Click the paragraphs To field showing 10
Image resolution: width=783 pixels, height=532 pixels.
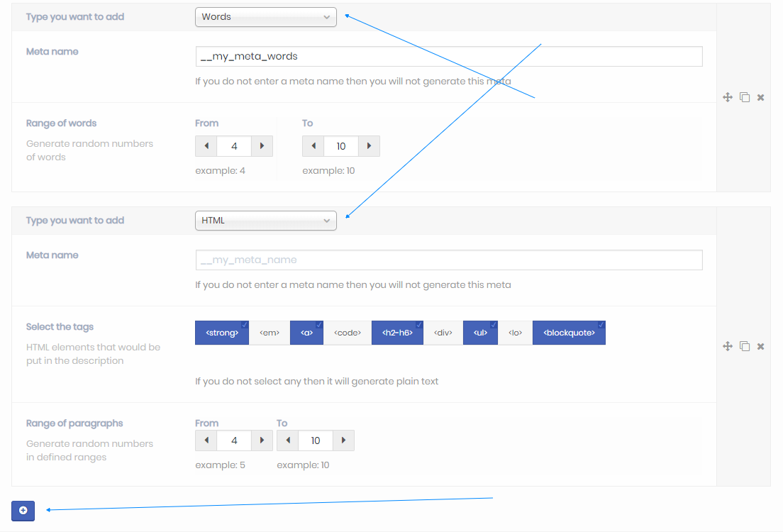point(316,440)
